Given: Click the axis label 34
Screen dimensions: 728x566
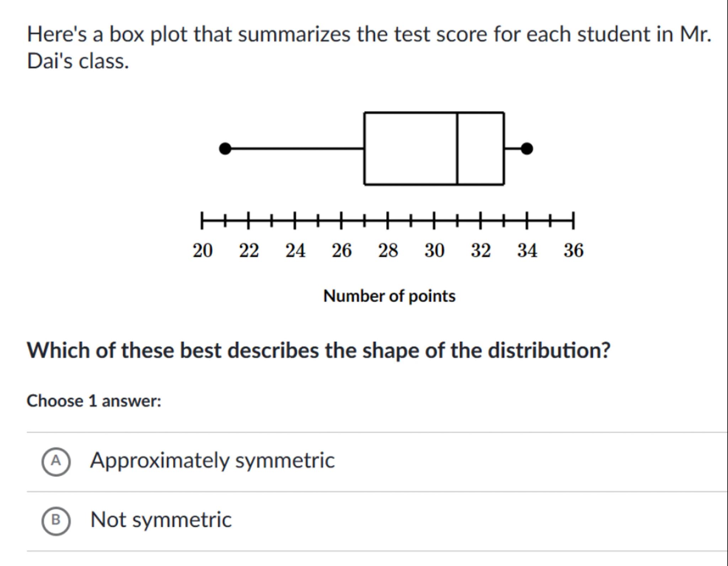Looking at the screenshot, I should click(527, 251).
